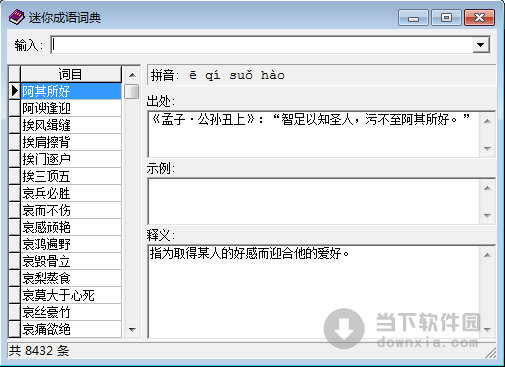
Task: Click the word list scrollbar up arrow
Action: point(132,75)
